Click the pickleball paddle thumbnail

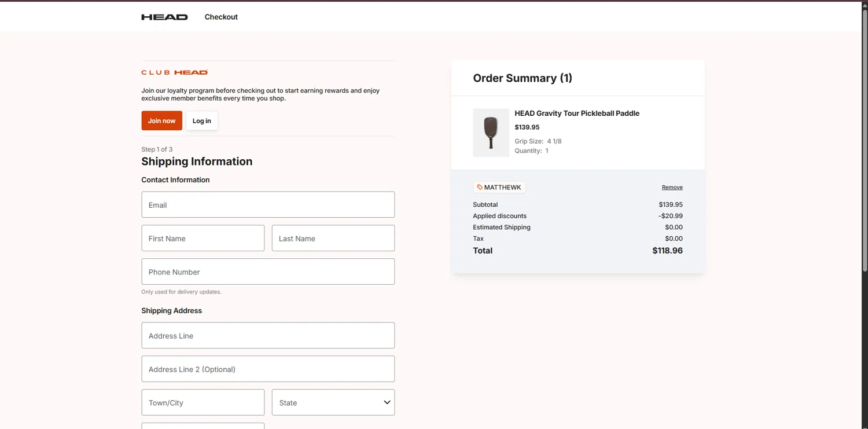tap(491, 133)
